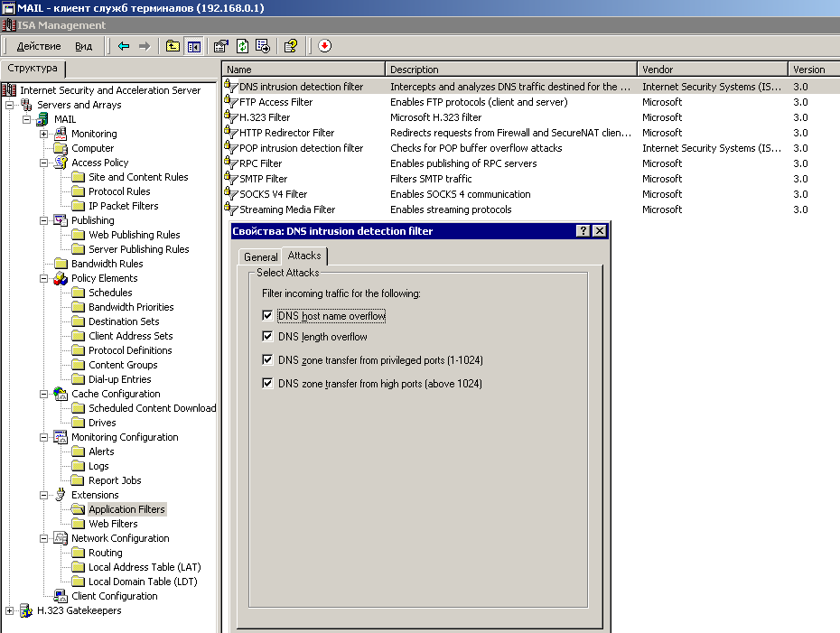Sort list by Vendor column header
This screenshot has height=633, width=840.
click(712, 70)
